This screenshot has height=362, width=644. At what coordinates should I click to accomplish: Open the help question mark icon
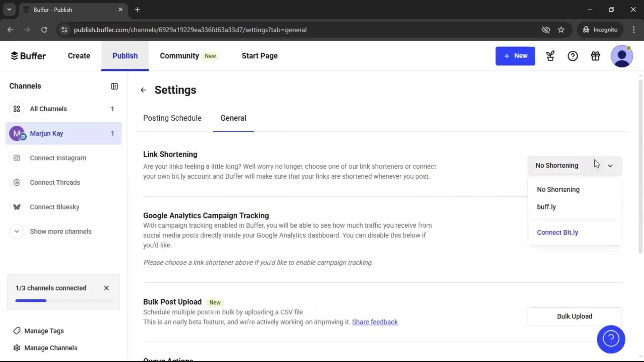[x=573, y=56]
